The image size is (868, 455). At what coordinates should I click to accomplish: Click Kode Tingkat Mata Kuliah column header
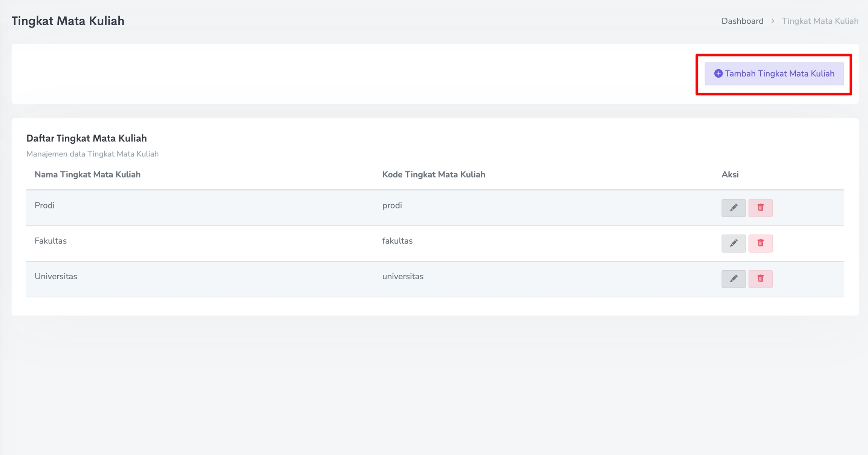click(x=433, y=175)
